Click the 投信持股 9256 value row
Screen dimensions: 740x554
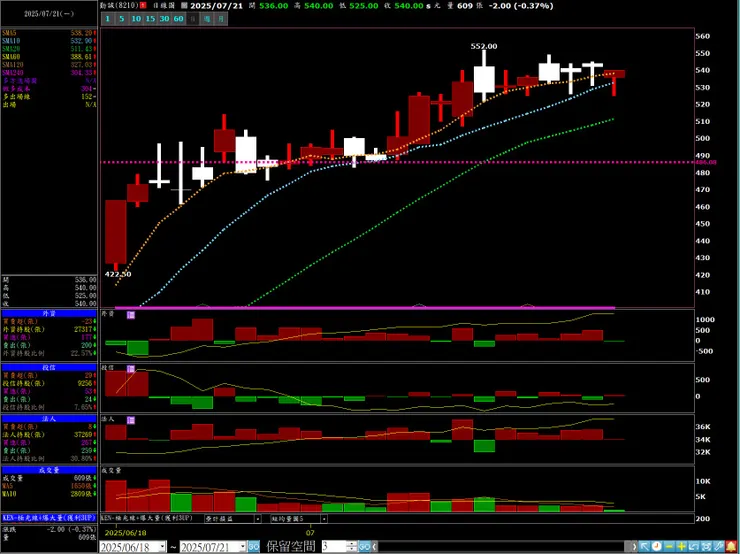point(49,383)
